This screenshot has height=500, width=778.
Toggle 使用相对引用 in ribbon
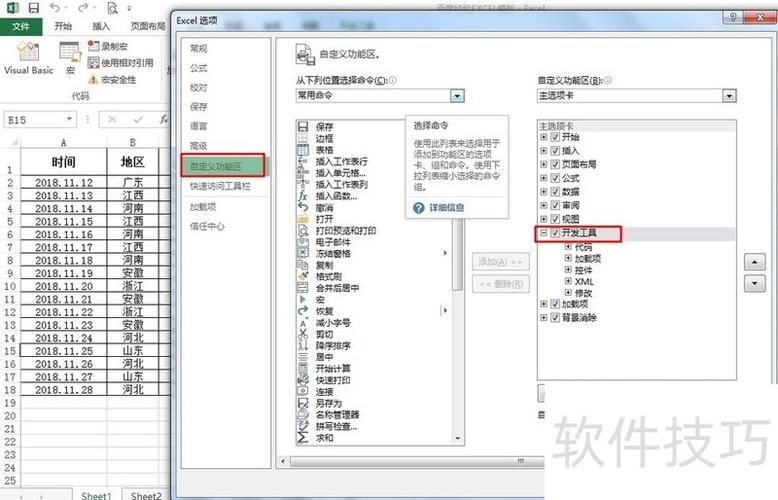[121, 62]
